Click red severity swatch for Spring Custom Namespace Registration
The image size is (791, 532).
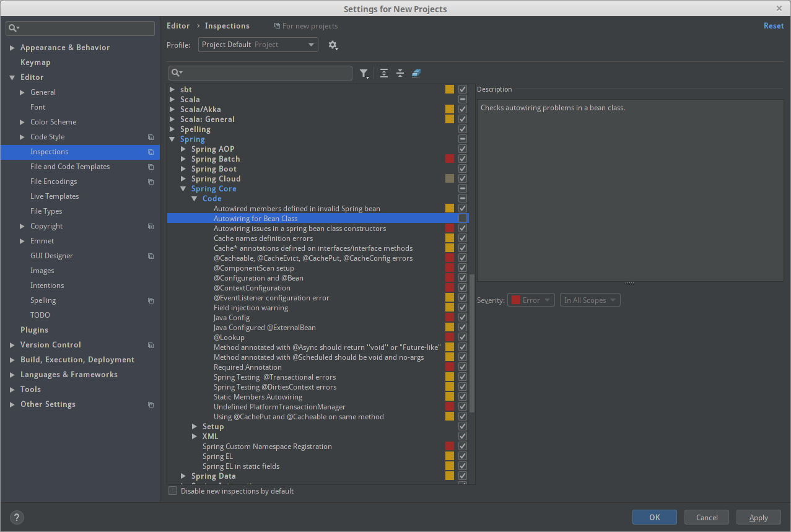click(x=450, y=446)
